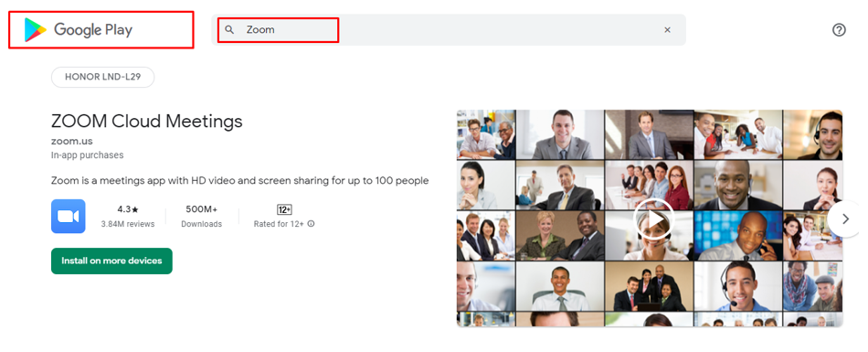Screen dimensions: 868x352
Task: Clear the search with the X icon
Action: 668,30
